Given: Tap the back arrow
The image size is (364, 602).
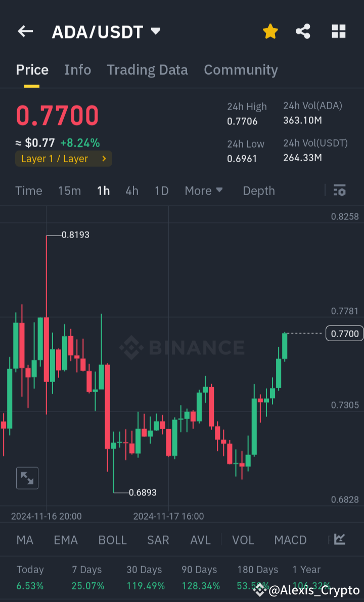Looking at the screenshot, I should 25,31.
